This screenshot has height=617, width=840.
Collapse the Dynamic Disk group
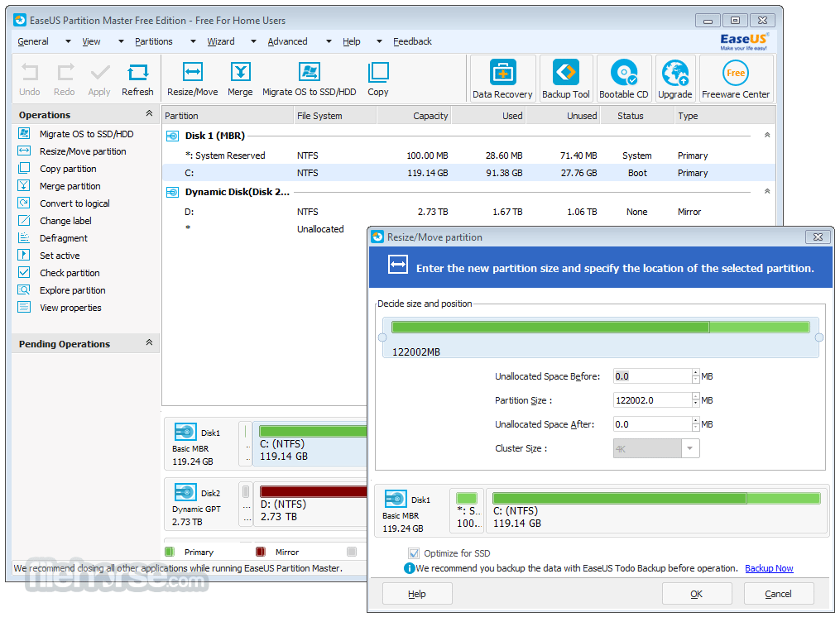(767, 191)
